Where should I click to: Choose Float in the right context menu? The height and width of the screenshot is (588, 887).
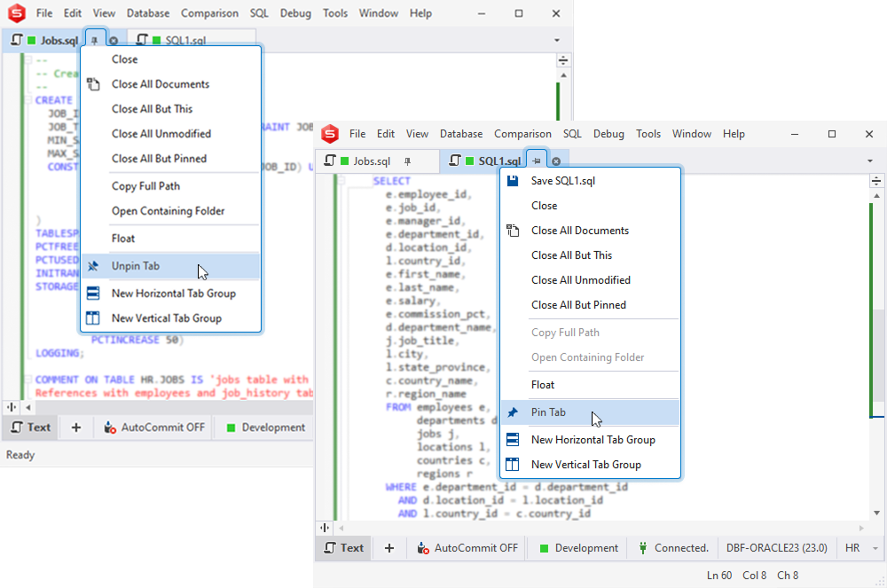(x=590, y=385)
